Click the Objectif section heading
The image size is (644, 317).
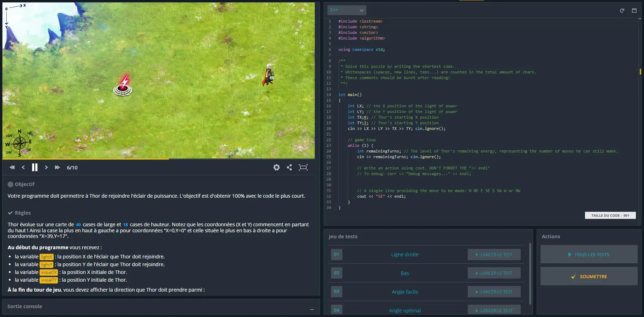(x=21, y=184)
